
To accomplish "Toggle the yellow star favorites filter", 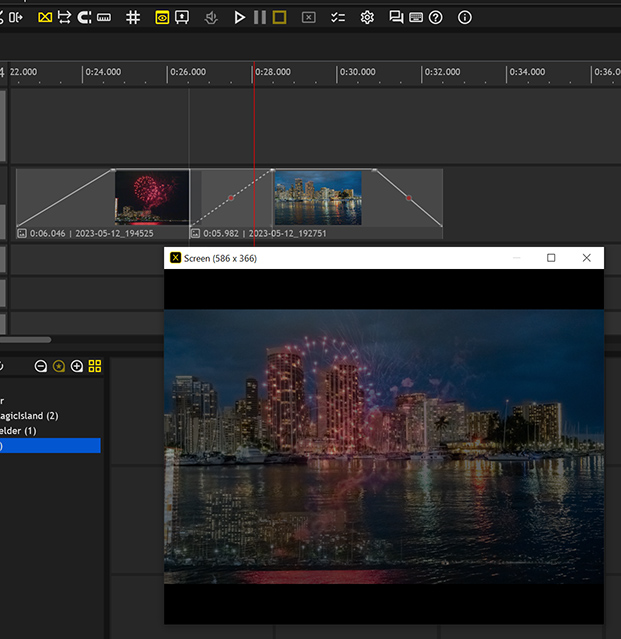I will click(59, 366).
